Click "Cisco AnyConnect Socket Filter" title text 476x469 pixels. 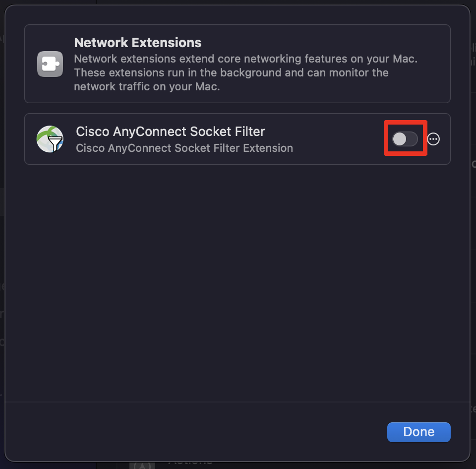point(171,132)
